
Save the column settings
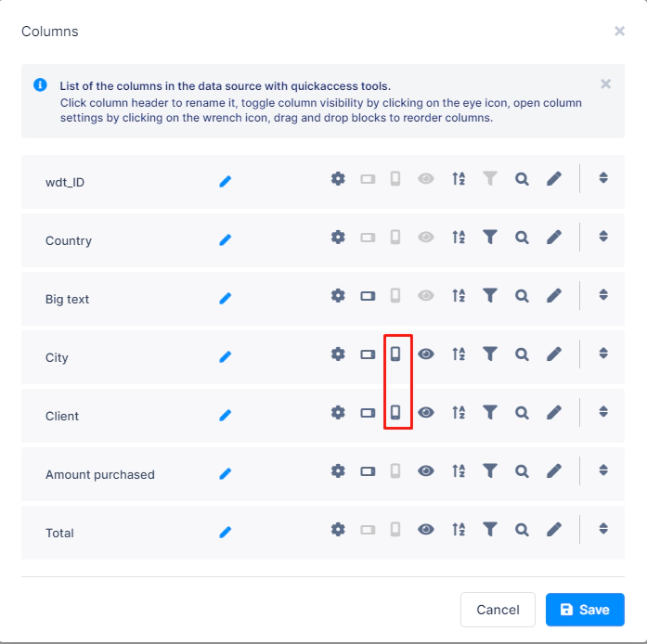point(585,610)
